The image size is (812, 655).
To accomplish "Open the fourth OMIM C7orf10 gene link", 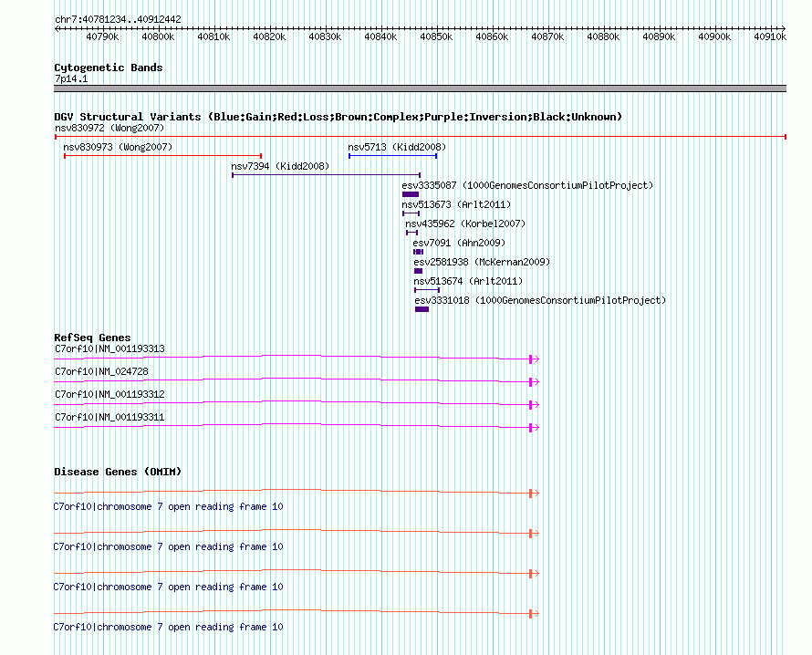I will pyautogui.click(x=168, y=627).
